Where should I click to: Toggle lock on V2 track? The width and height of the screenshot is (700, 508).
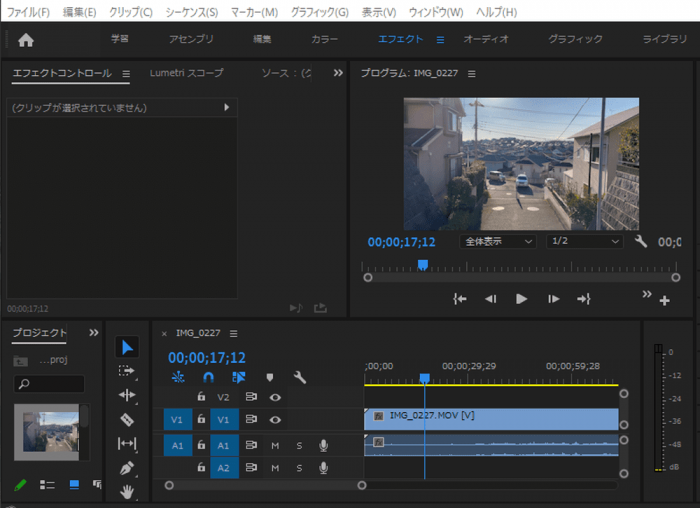[x=201, y=396]
